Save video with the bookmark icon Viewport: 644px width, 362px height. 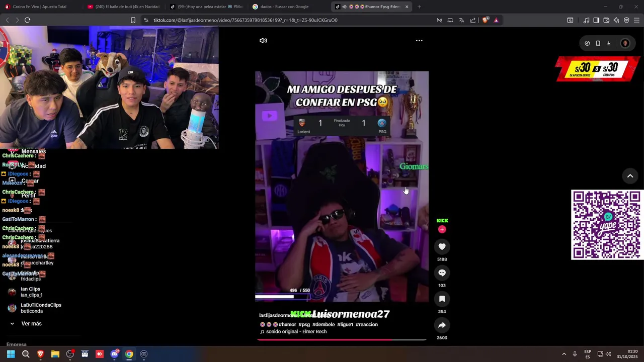[x=442, y=299]
